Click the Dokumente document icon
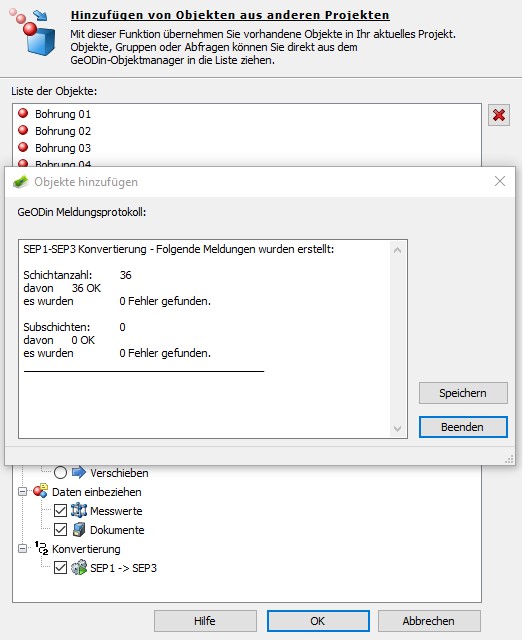523x640 pixels. pyautogui.click(x=79, y=529)
